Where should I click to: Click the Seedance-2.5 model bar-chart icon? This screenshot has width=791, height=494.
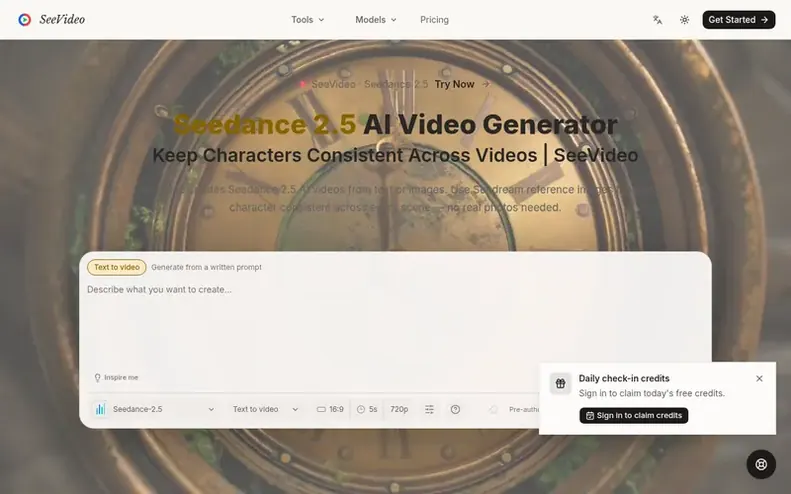[100, 409]
